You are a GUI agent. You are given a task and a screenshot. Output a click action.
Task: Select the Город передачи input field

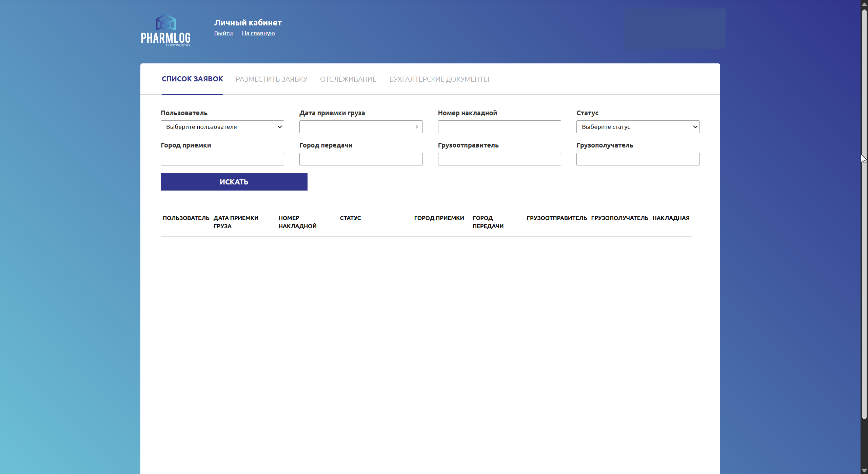[x=361, y=159]
